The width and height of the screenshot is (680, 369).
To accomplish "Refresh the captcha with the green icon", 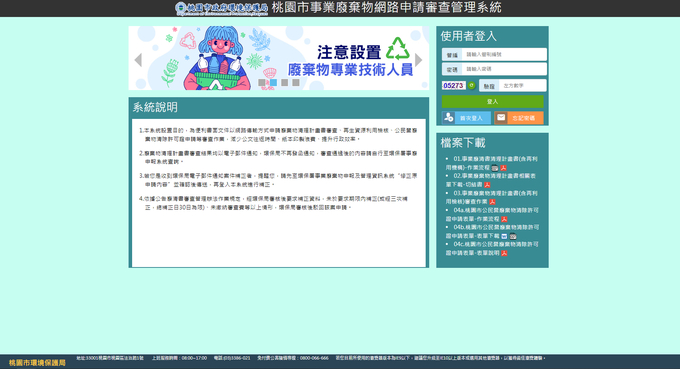I will pyautogui.click(x=471, y=85).
